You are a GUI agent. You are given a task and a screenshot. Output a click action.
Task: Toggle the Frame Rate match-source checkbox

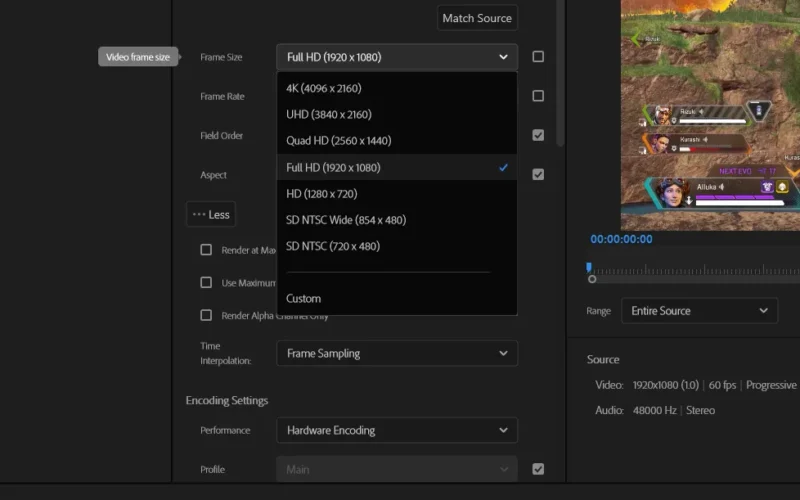(538, 96)
